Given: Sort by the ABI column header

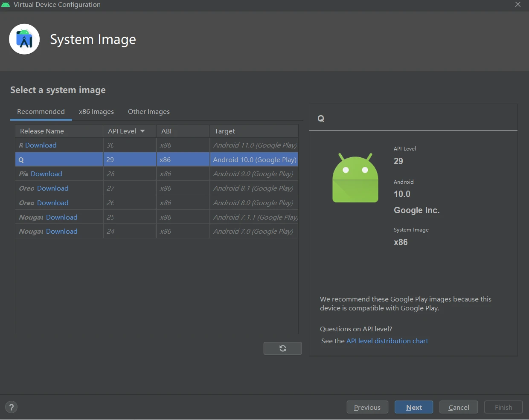Looking at the screenshot, I should (166, 131).
